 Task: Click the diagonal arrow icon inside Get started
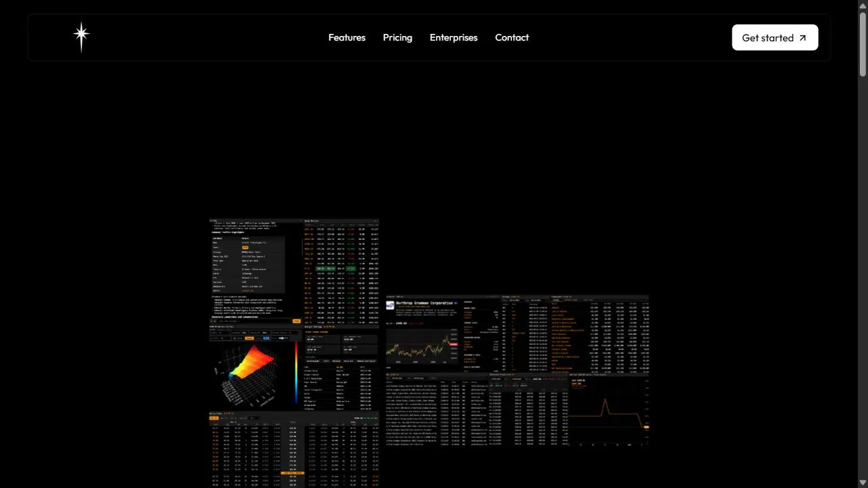point(803,38)
